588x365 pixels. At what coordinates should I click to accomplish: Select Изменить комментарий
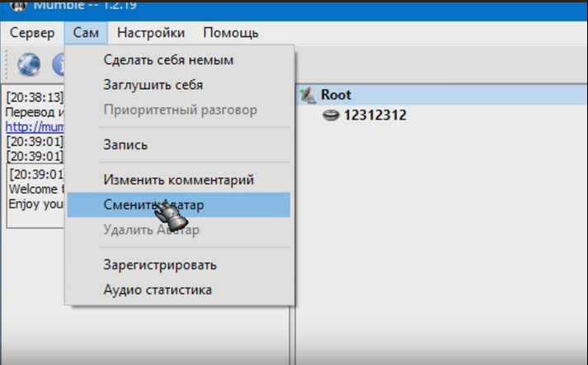click(178, 180)
